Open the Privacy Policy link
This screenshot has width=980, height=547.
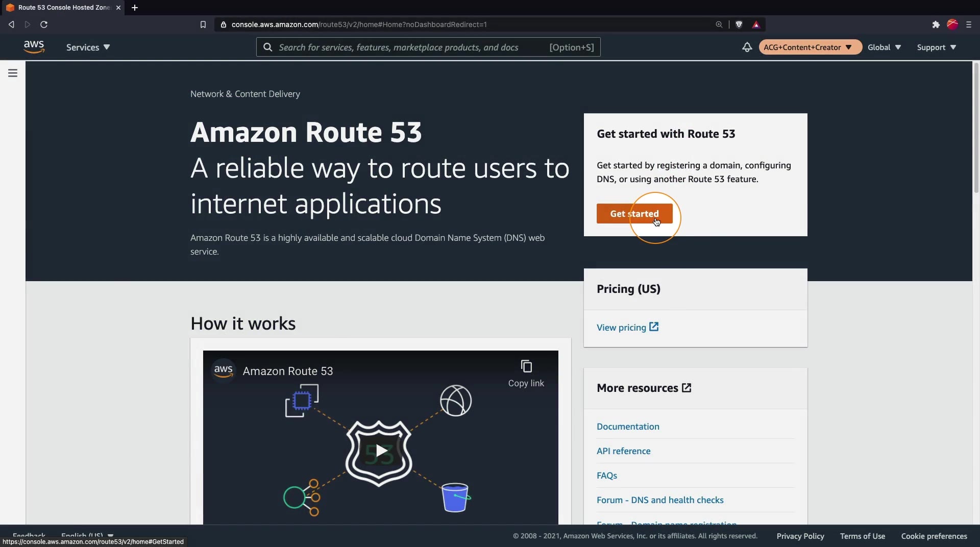click(x=800, y=536)
